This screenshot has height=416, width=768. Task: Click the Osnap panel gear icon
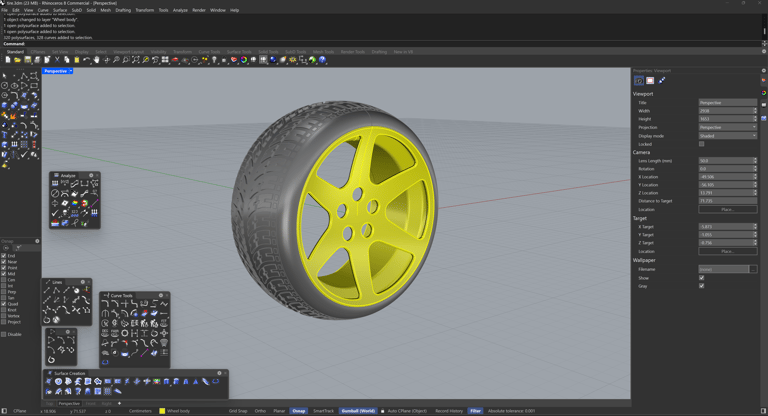pos(37,241)
